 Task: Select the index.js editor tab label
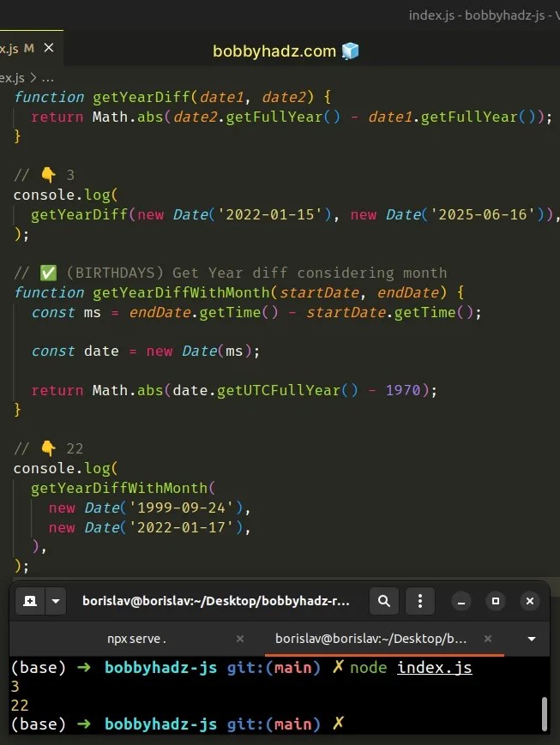(10, 49)
